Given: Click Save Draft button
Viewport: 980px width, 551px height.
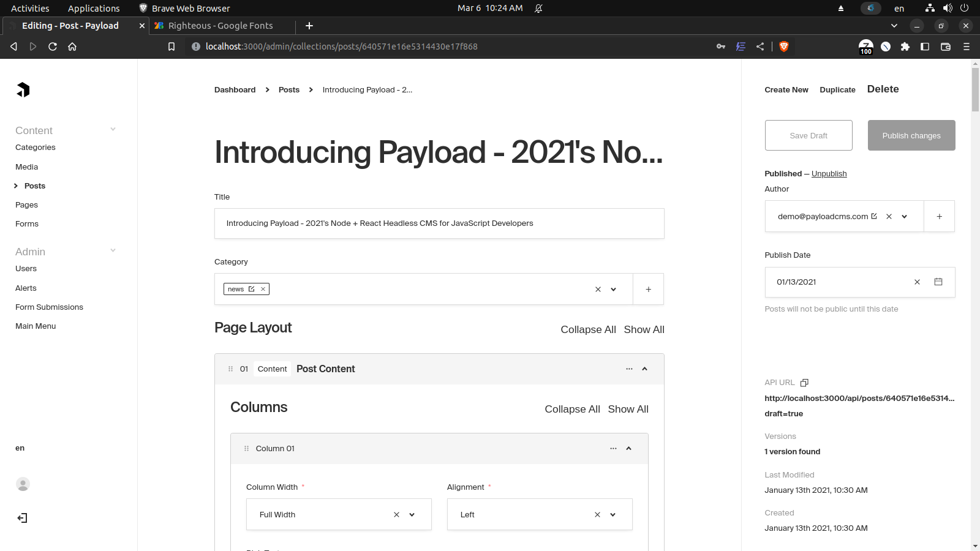Looking at the screenshot, I should point(809,135).
